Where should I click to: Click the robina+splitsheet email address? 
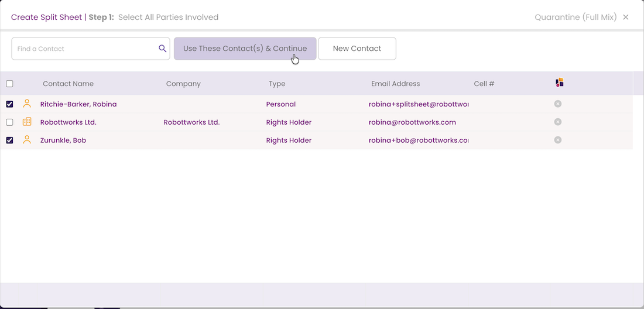(419, 104)
